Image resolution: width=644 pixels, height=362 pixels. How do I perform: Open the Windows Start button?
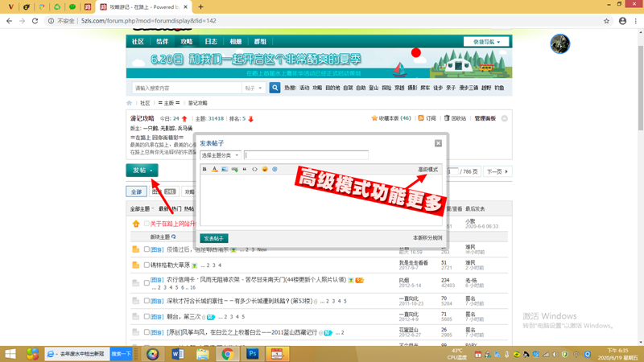(10, 354)
